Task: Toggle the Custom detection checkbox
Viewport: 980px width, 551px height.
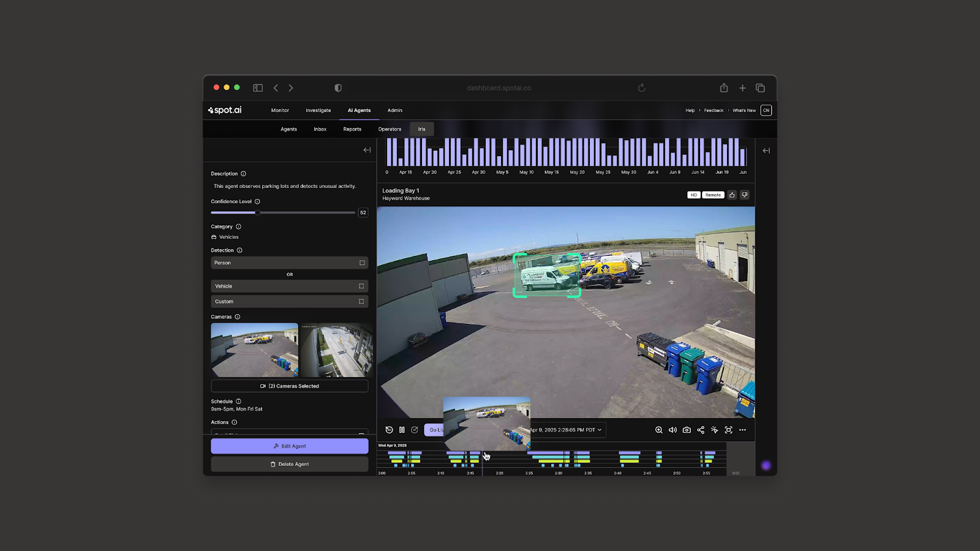Action: (x=361, y=301)
